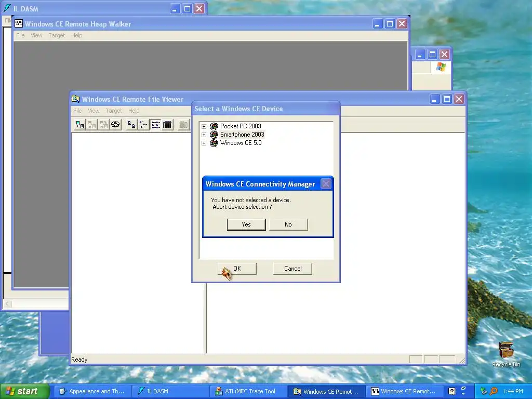Open View menu in Remote Heap Walker
The width and height of the screenshot is (532, 399).
(37, 35)
